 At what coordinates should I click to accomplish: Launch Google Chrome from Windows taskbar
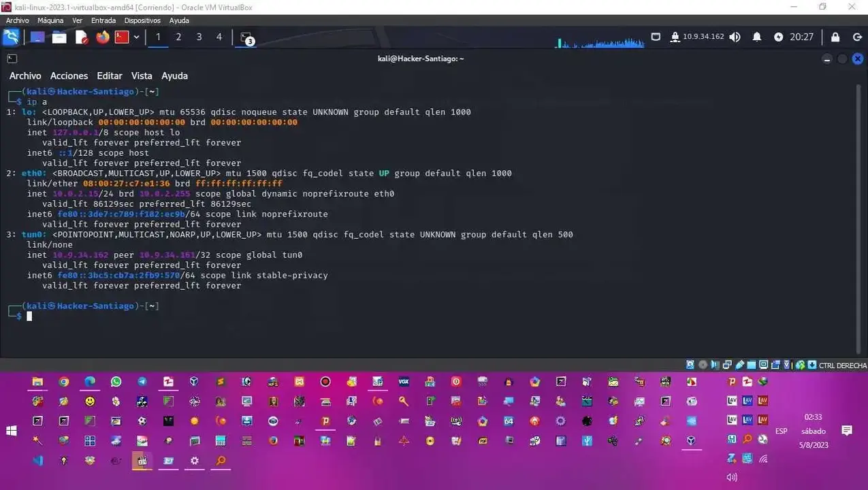[63, 382]
